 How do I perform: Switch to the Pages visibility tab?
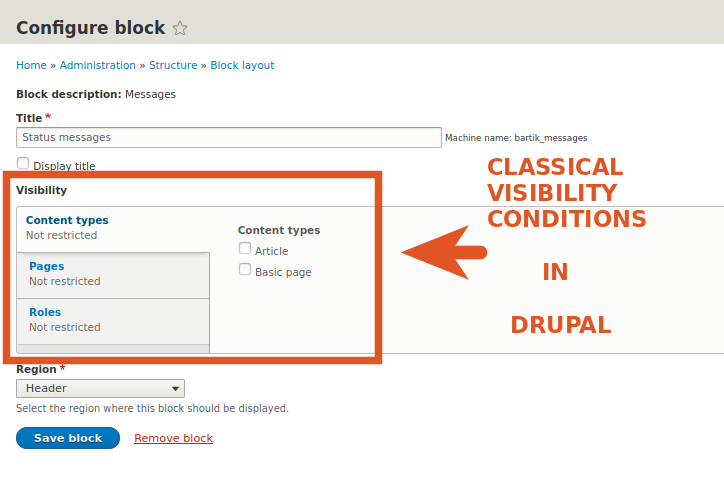pos(47,266)
